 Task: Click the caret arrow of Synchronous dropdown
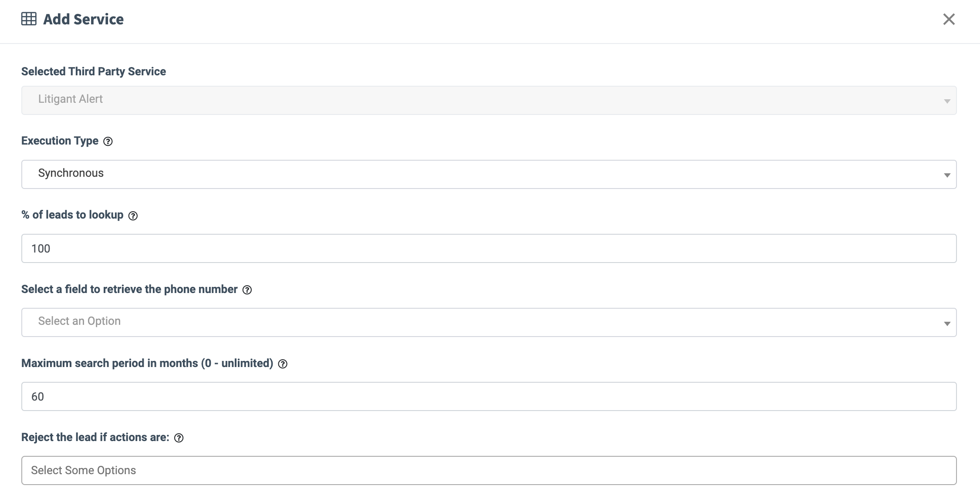pos(947,175)
